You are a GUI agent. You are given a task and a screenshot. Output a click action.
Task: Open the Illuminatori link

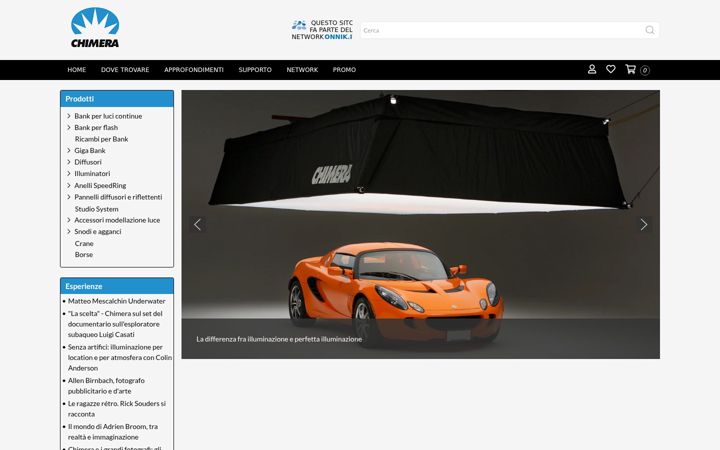pyautogui.click(x=92, y=174)
